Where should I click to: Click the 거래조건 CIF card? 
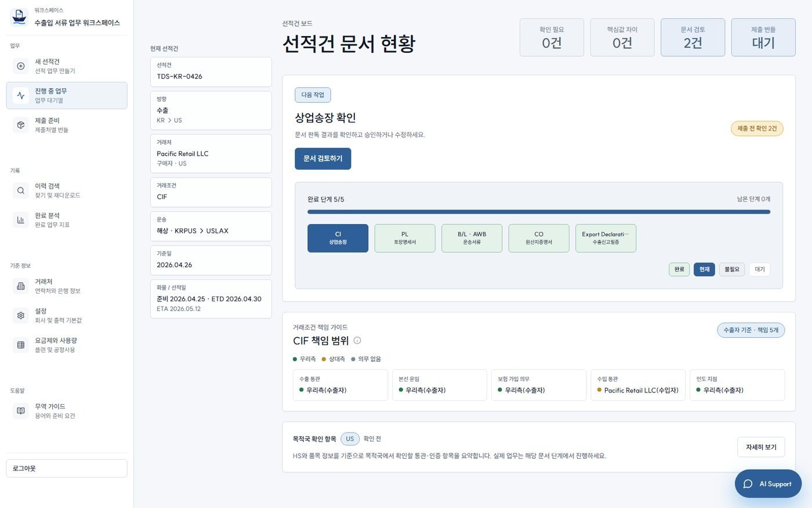pyautogui.click(x=211, y=192)
